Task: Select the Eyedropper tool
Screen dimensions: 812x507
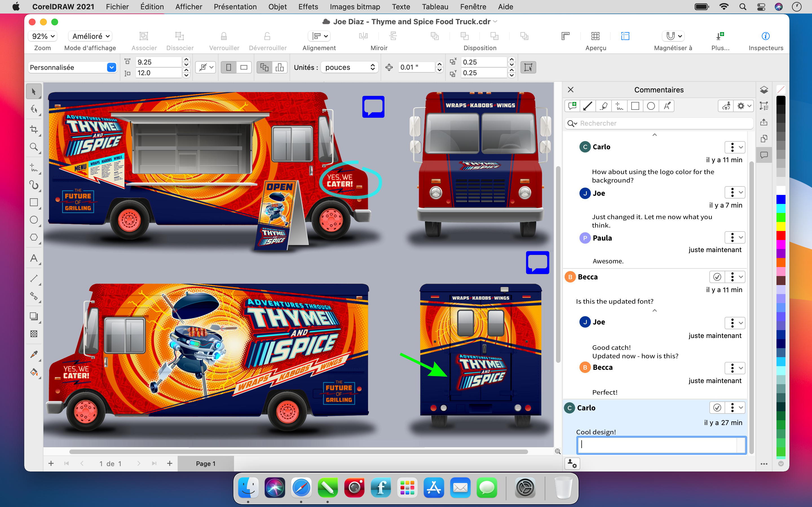Action: coord(34,354)
